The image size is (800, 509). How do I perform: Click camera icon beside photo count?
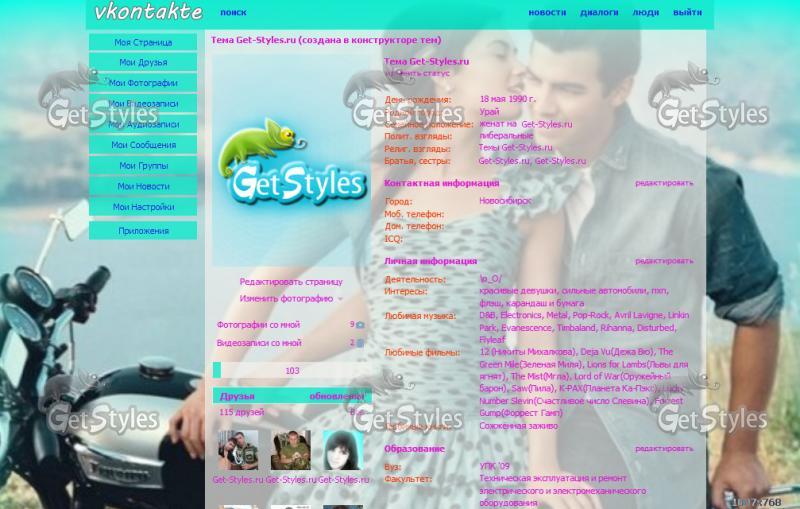click(360, 324)
